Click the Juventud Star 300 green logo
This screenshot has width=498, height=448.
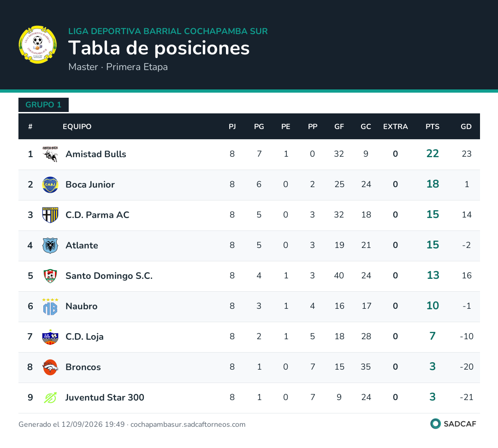pos(50,397)
